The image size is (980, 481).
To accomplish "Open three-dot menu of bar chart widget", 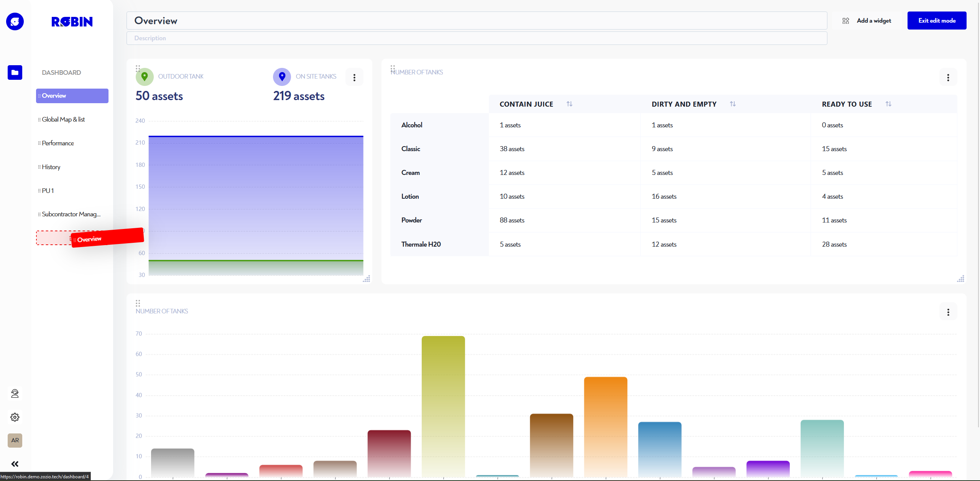I will click(x=948, y=312).
